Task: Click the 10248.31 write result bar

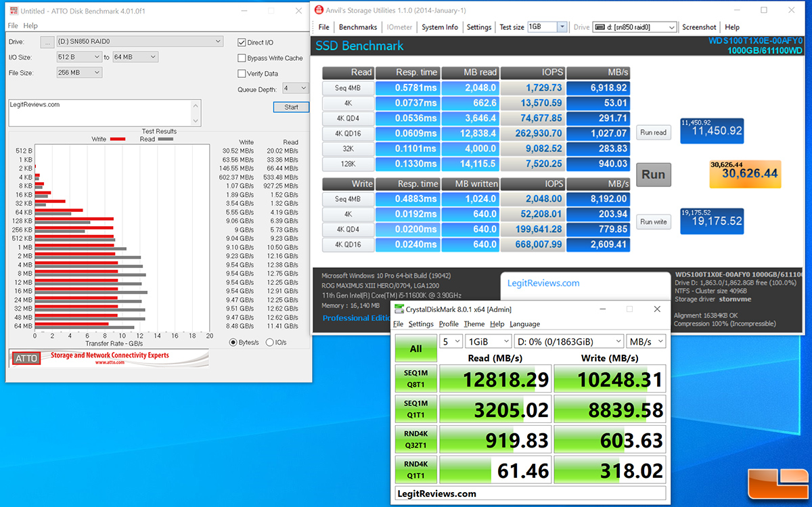Action: click(610, 379)
